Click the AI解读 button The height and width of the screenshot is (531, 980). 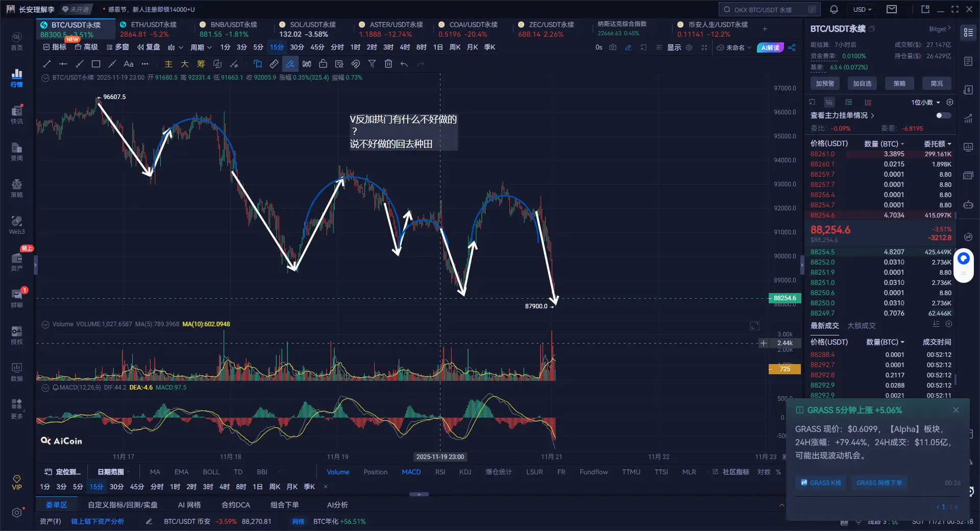coord(770,47)
